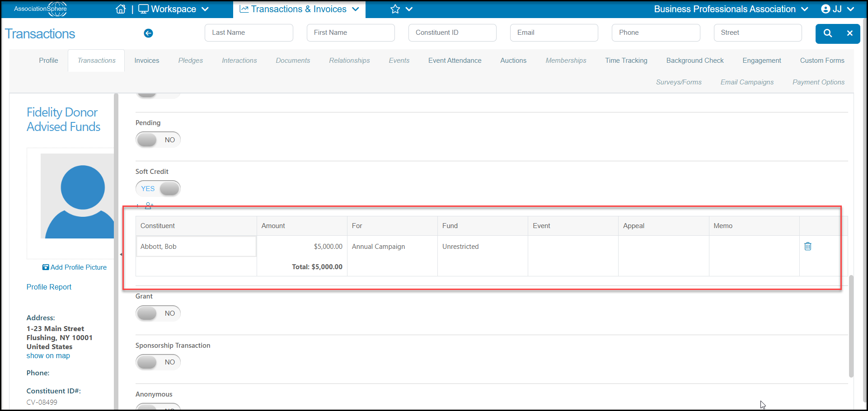The width and height of the screenshot is (868, 411).
Task: Switch to the Profile tab
Action: [48, 61]
